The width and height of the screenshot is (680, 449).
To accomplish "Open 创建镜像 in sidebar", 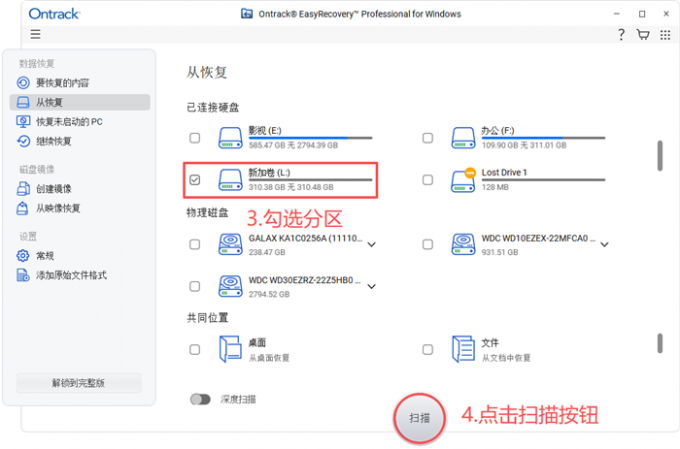I will [x=80, y=189].
